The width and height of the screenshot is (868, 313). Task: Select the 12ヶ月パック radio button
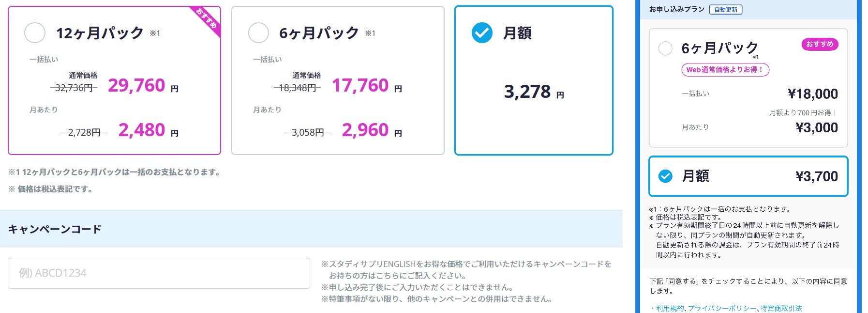pos(35,33)
